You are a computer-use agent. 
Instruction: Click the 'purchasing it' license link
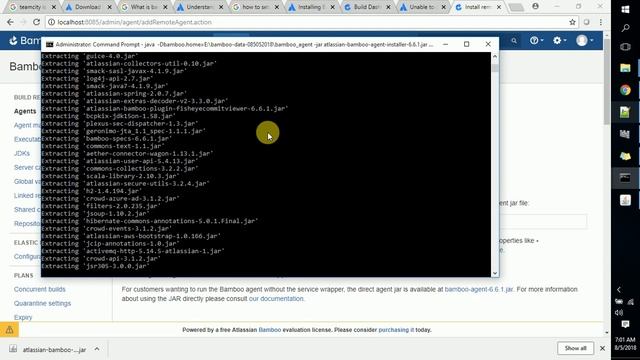pos(396,330)
